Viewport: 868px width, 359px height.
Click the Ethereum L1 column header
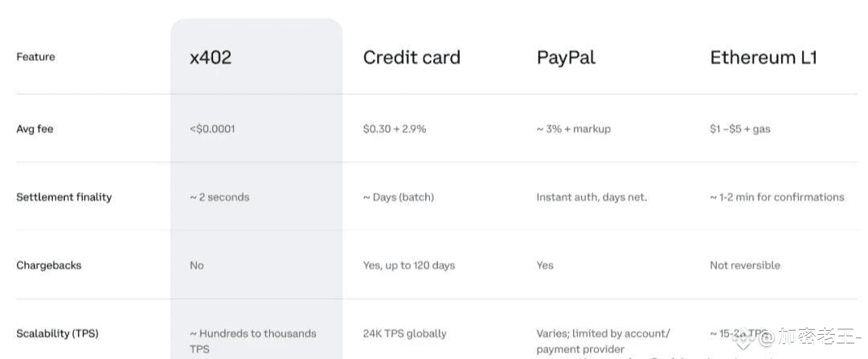(x=763, y=58)
